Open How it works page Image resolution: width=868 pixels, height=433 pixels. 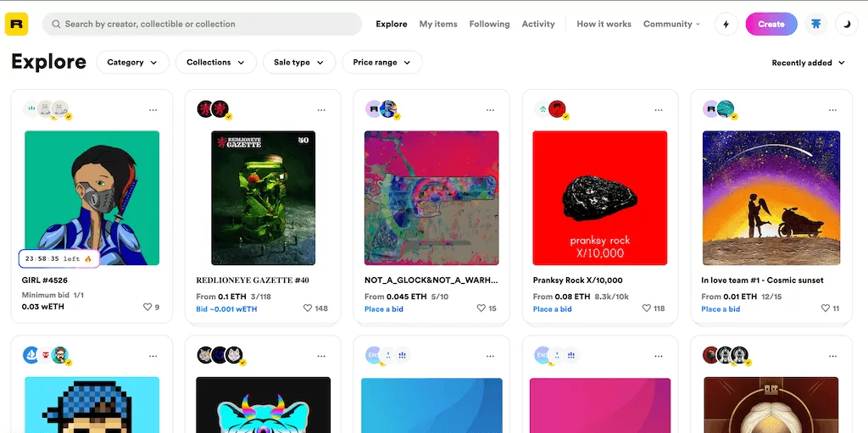[604, 24]
